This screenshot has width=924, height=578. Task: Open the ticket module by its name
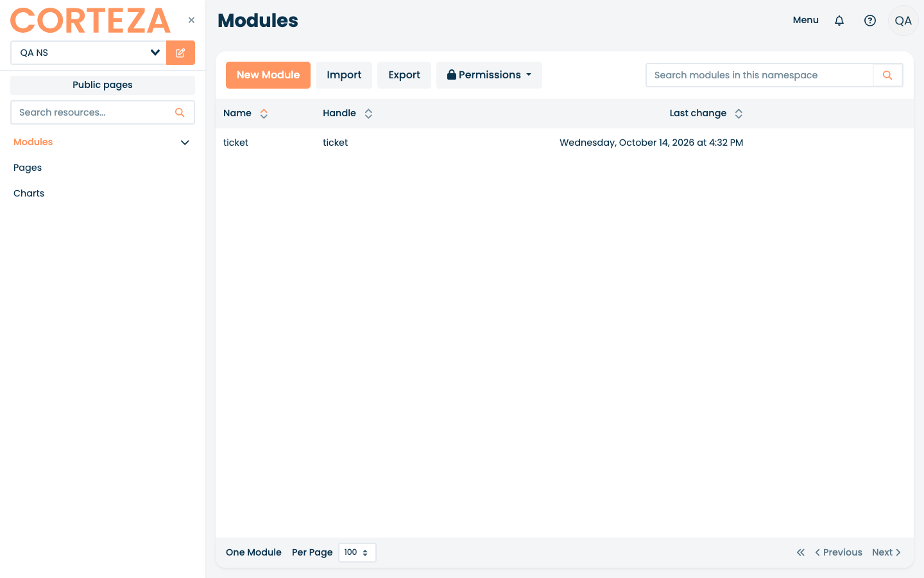pos(235,143)
